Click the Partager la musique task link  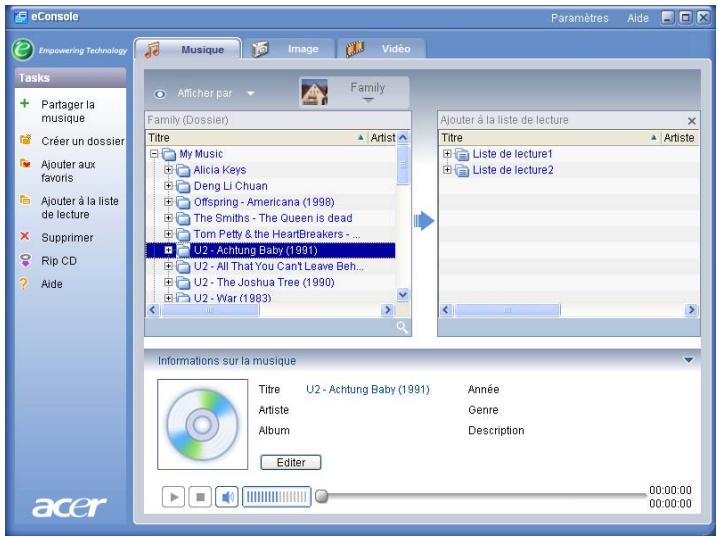pos(68,111)
